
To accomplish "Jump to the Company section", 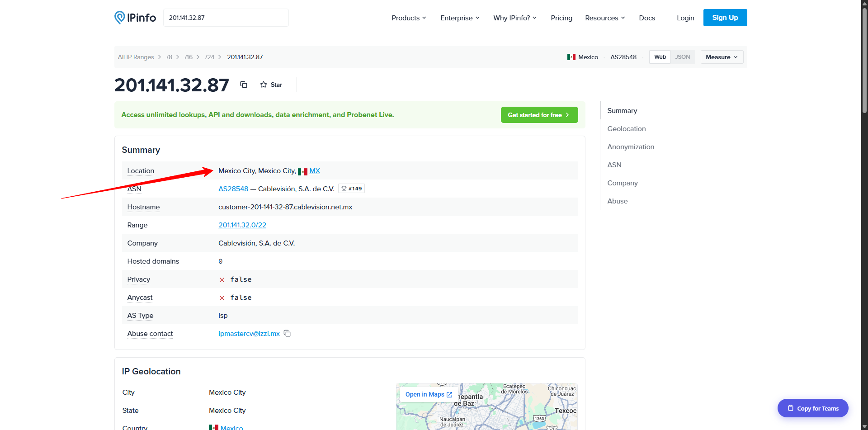I will pos(623,183).
